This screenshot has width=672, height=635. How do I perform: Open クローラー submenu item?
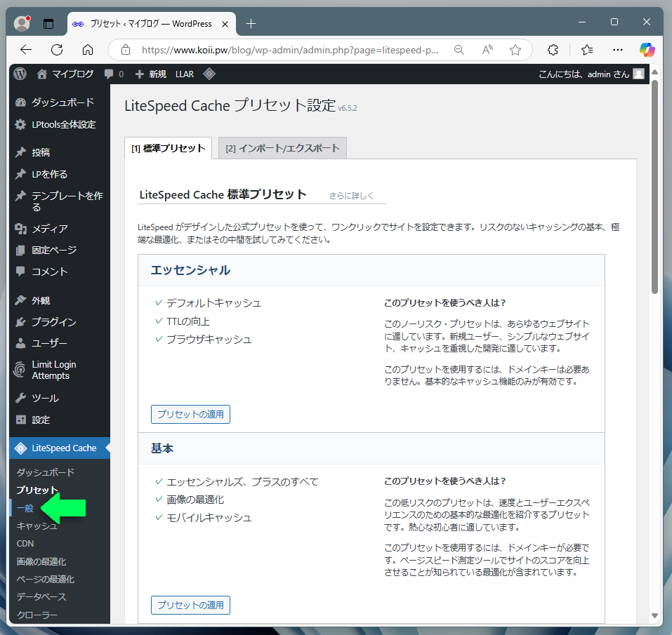[x=37, y=615]
